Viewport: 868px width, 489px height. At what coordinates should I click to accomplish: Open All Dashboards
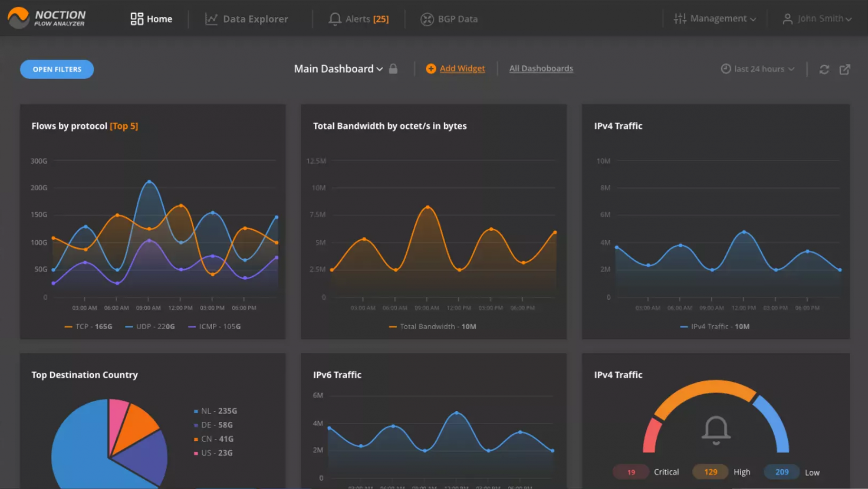pyautogui.click(x=541, y=68)
